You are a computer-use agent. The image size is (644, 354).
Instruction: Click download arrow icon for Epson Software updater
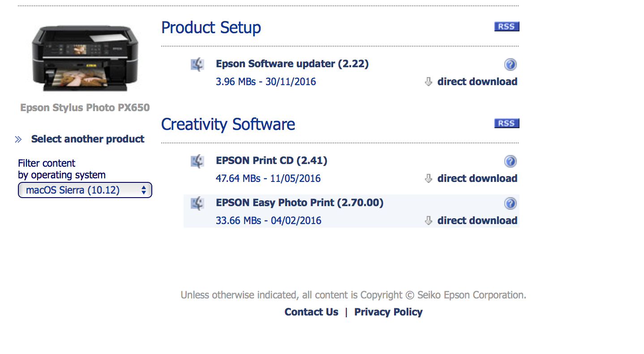[428, 82]
